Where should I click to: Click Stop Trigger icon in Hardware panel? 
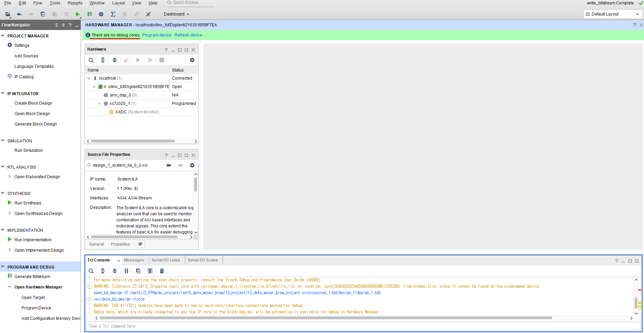click(162, 60)
